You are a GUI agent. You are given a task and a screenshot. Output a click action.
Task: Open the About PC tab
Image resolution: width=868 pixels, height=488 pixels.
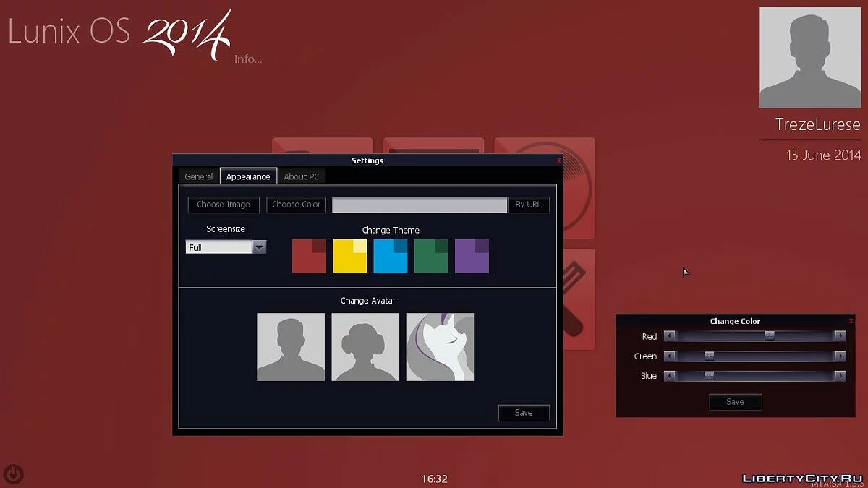(301, 176)
